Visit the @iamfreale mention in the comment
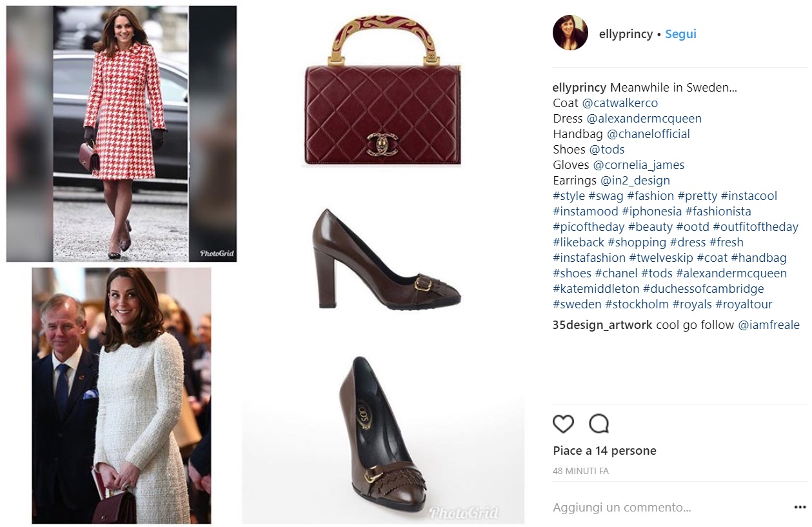Image resolution: width=812 pixels, height=527 pixels. 769,325
